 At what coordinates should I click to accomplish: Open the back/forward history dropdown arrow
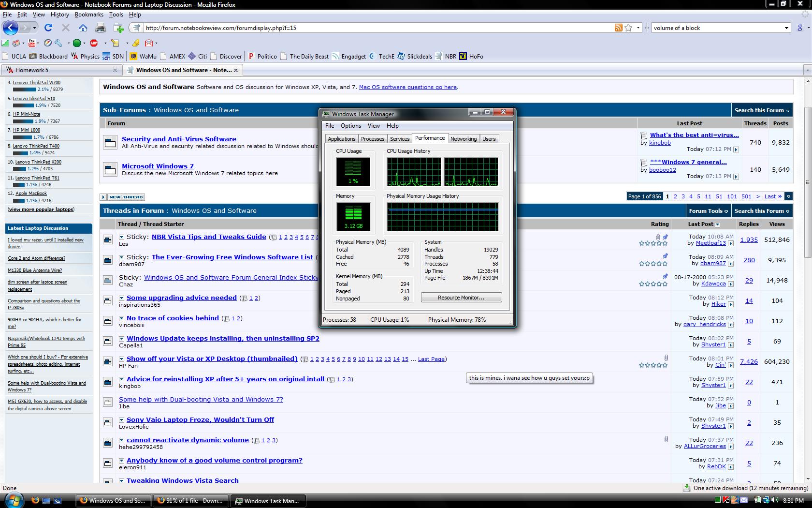pyautogui.click(x=34, y=28)
